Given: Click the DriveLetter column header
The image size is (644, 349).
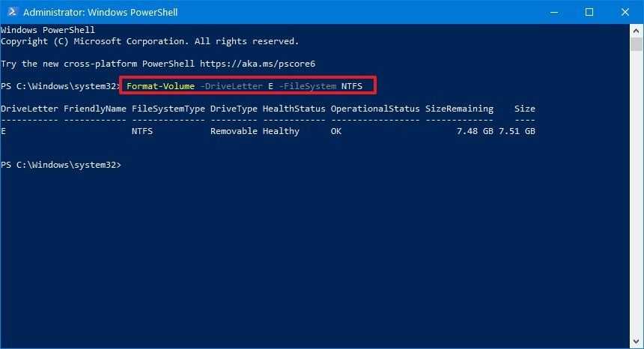Looking at the screenshot, I should (29, 109).
